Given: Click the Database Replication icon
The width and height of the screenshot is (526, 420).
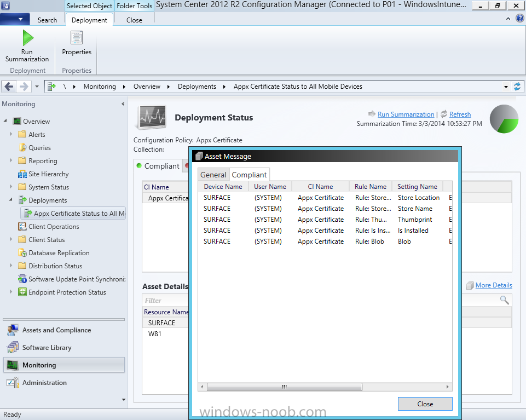Looking at the screenshot, I should point(22,252).
